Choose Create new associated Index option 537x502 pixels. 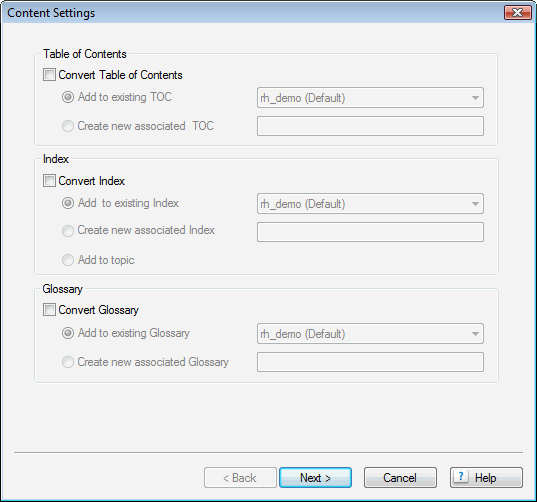[x=68, y=230]
